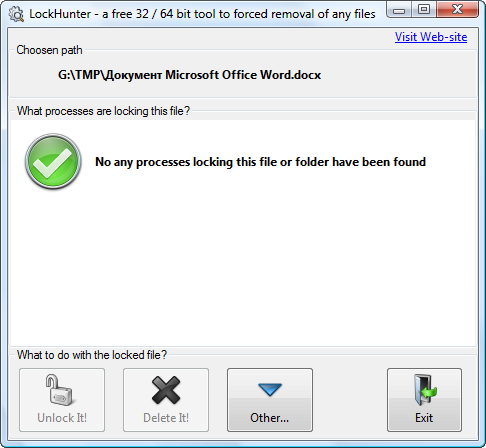
Task: Click the "No any processes locking" message
Action: (260, 162)
